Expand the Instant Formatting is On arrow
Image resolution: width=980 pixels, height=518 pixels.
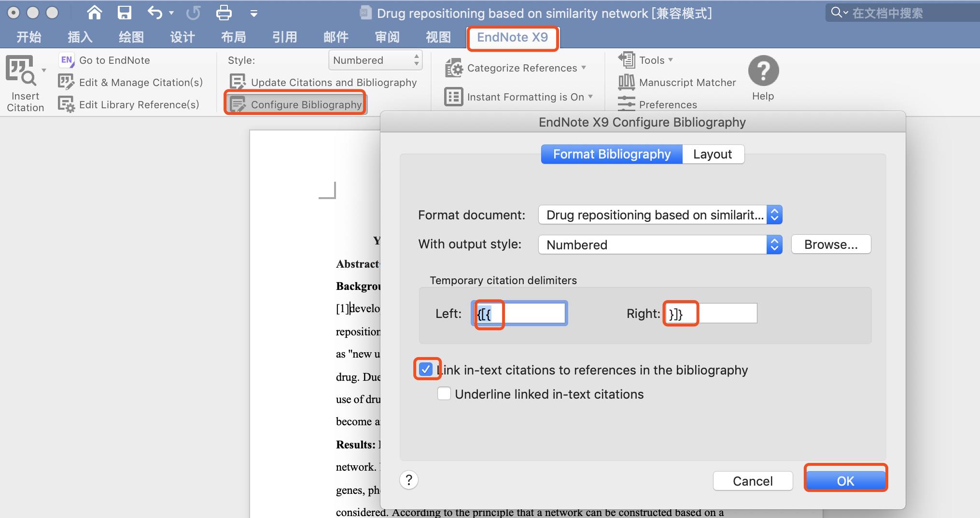590,97
